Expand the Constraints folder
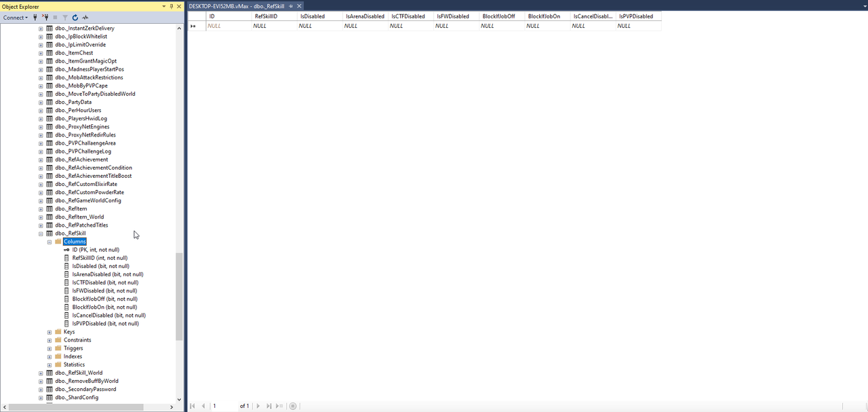 point(50,340)
